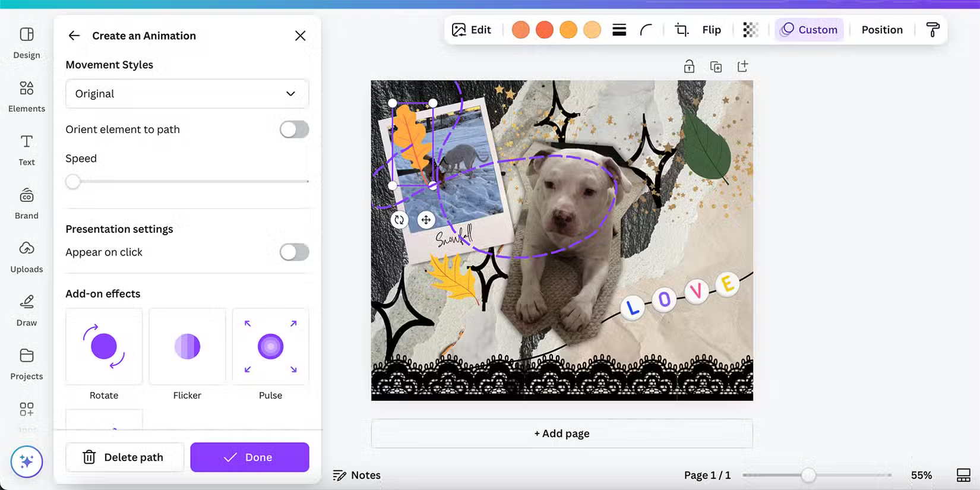Open the Text sidebar panel
Viewport: 980px width, 490px height.
[27, 150]
